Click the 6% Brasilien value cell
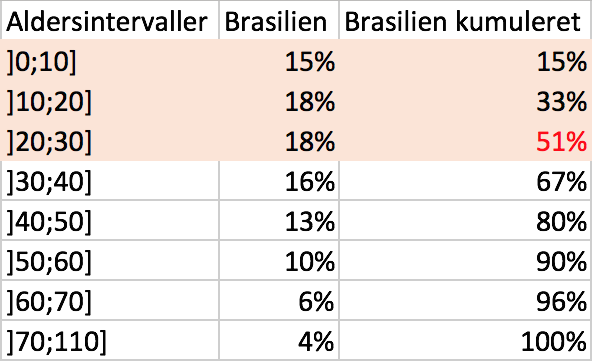Viewport: 592px width, 361px height. coord(279,301)
